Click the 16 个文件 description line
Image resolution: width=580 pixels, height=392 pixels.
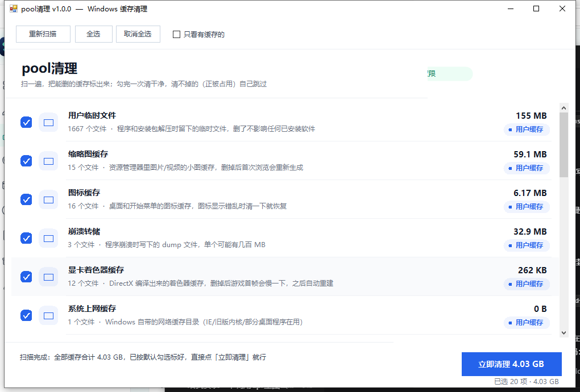coord(177,206)
